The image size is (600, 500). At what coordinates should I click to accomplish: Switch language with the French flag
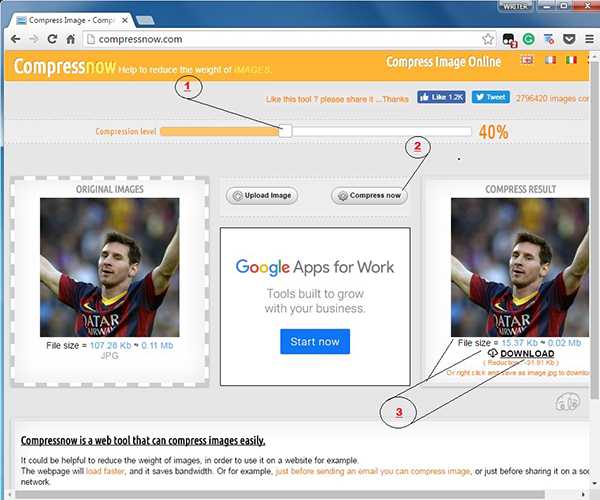click(550, 60)
